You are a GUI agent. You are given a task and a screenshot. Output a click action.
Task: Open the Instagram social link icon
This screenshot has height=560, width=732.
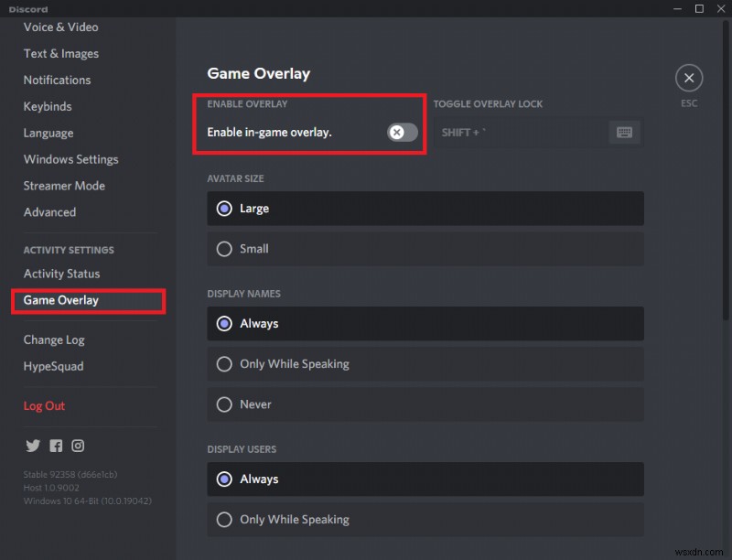78,446
